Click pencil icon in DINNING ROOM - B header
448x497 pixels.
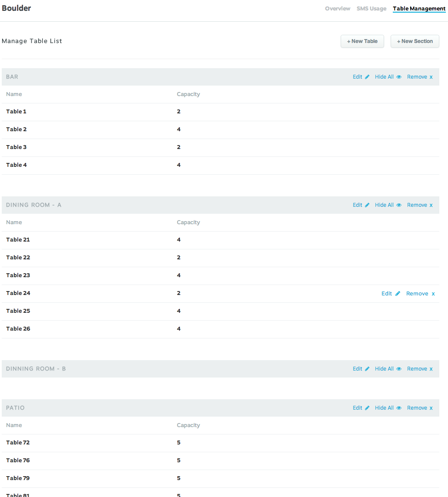click(367, 369)
